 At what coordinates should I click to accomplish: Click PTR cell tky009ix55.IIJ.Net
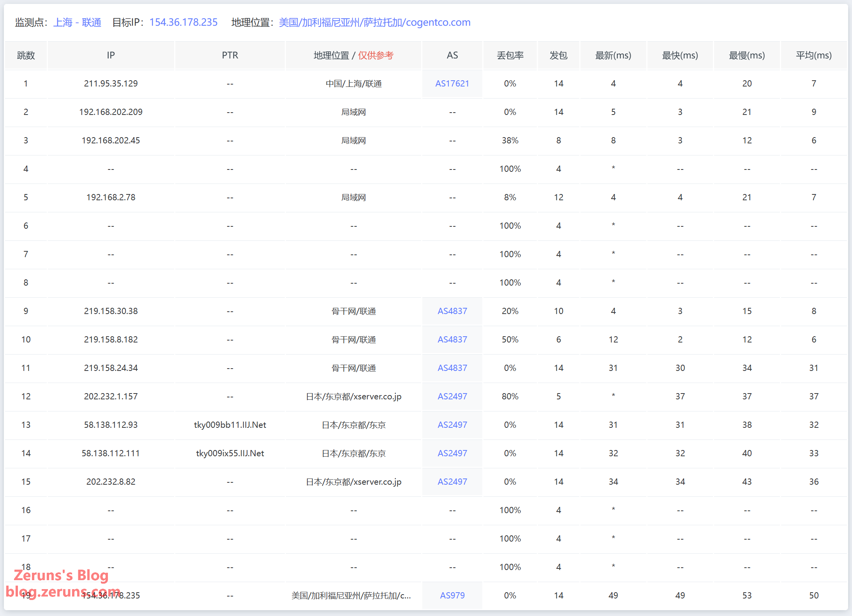pyautogui.click(x=230, y=453)
